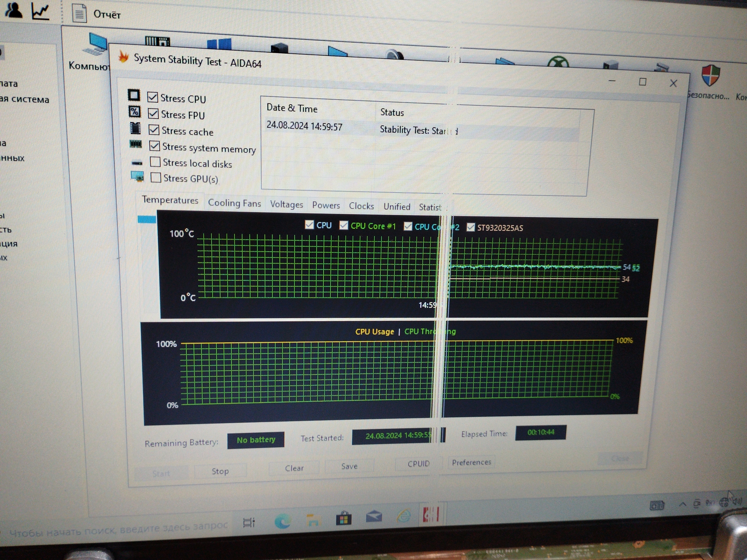Open the security shield Безопасность icon
The width and height of the screenshot is (747, 560).
click(710, 75)
